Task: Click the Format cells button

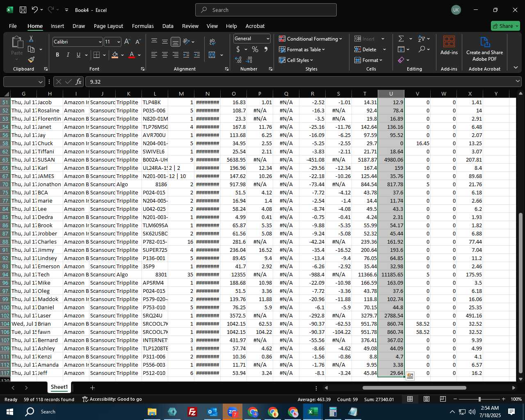Action: tap(368, 60)
